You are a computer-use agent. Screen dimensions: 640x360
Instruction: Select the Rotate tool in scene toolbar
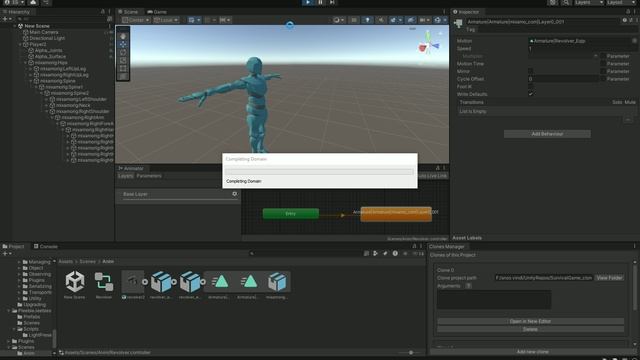tap(123, 52)
